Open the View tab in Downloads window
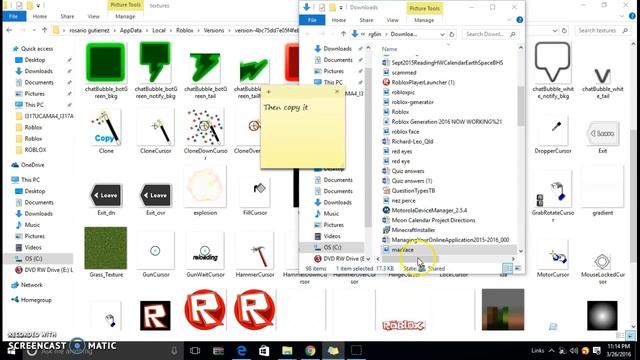The height and width of the screenshot is (360, 640). click(392, 20)
